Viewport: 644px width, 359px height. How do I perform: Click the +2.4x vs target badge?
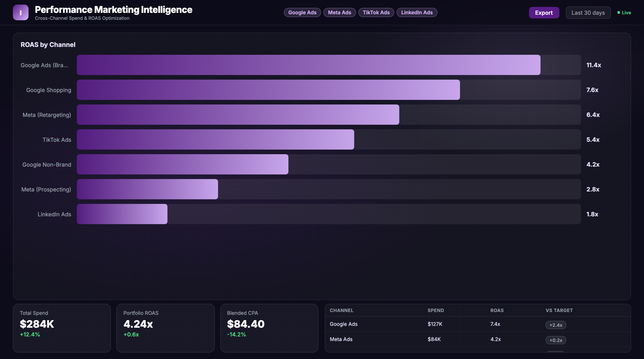tap(556, 325)
